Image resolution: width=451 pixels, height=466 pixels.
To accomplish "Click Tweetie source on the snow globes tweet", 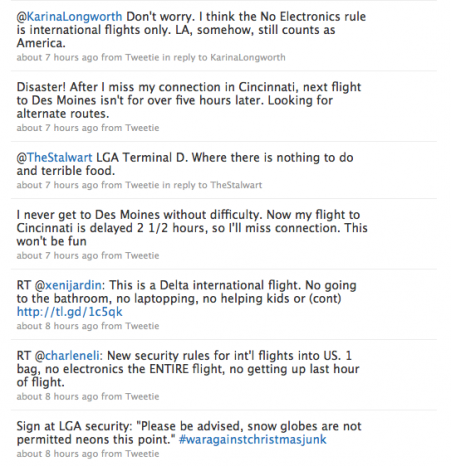I will pos(142,454).
